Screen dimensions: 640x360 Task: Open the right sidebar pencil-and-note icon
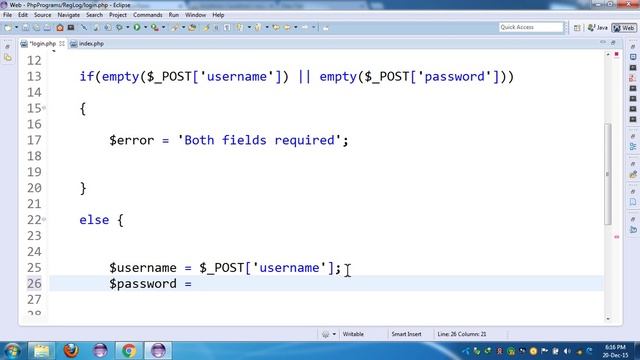click(633, 174)
